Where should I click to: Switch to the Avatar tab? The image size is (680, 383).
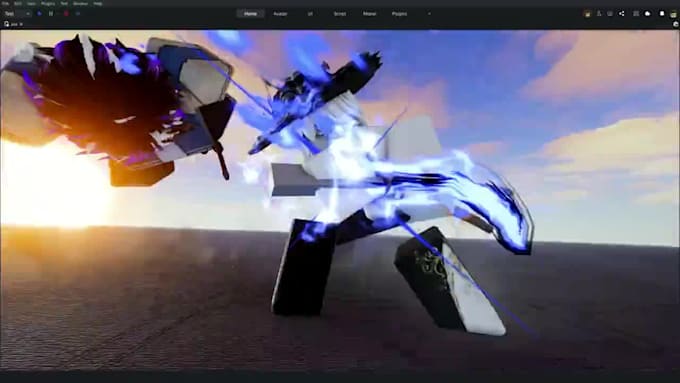pos(280,14)
